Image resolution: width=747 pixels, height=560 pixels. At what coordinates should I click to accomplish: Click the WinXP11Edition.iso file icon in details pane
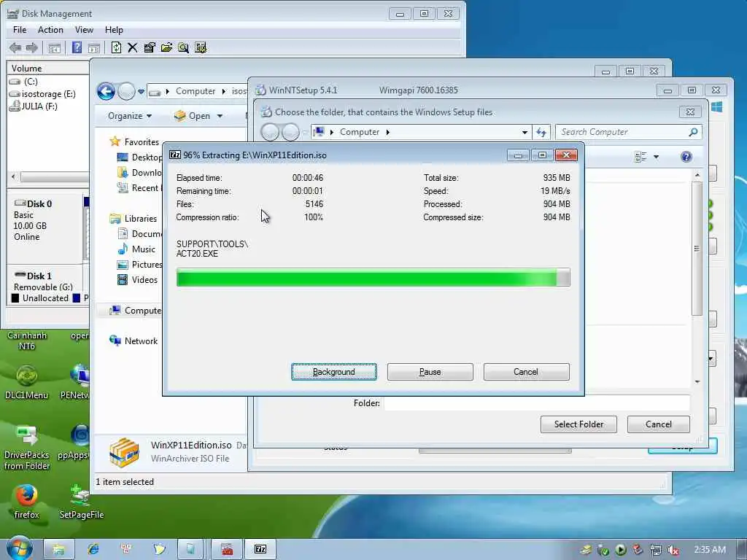(124, 451)
